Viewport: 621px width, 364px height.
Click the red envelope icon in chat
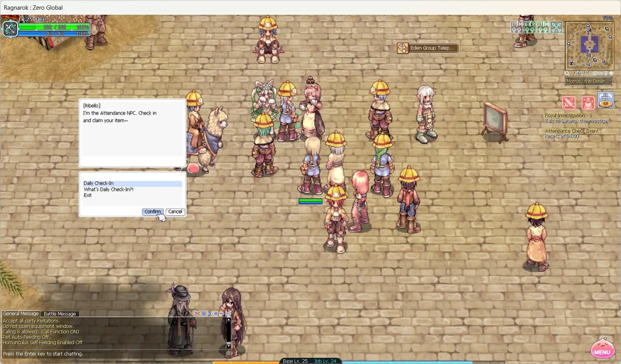click(x=197, y=314)
